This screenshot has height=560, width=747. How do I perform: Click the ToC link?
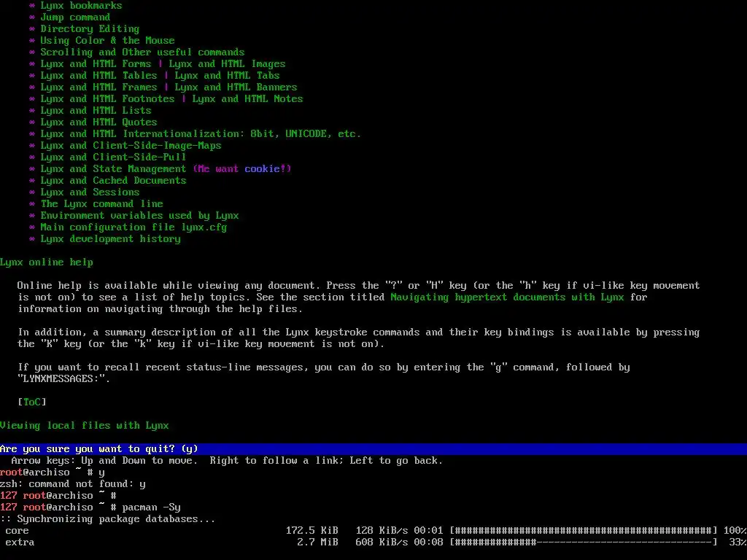(x=32, y=402)
